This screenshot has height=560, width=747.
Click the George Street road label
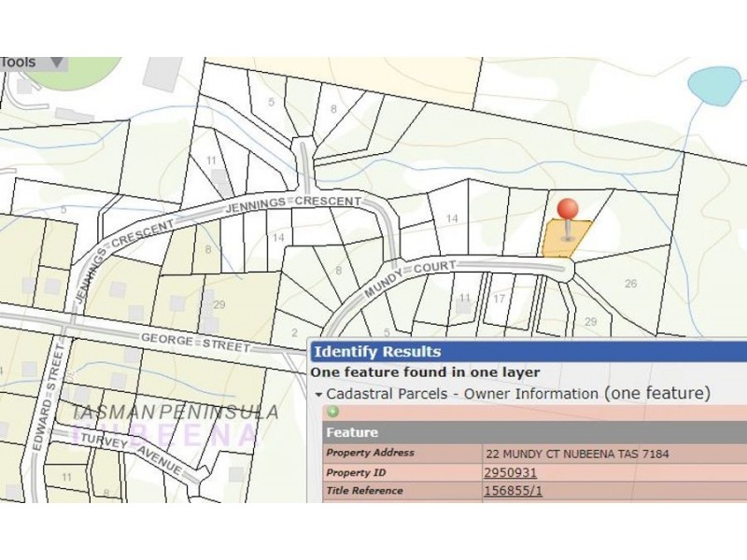click(195, 343)
